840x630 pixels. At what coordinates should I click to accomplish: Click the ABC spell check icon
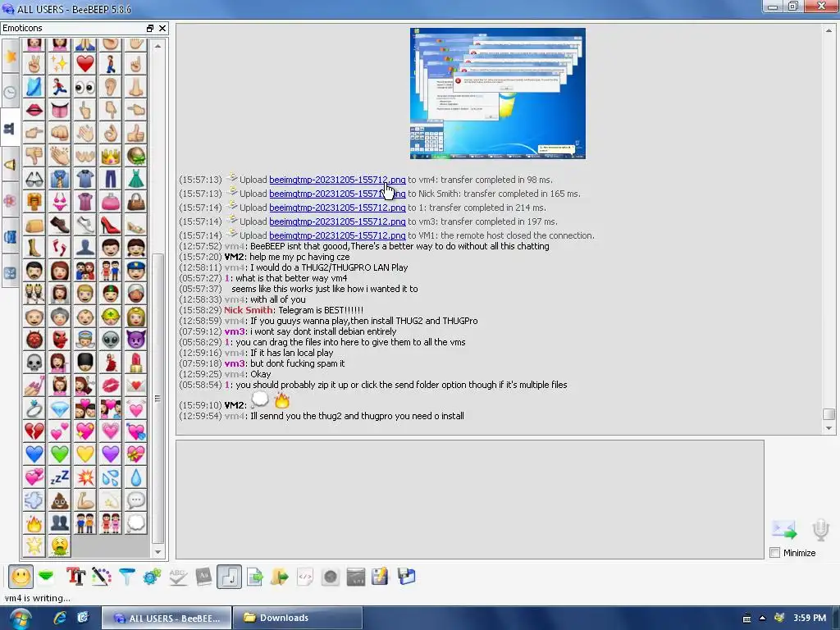tap(178, 577)
